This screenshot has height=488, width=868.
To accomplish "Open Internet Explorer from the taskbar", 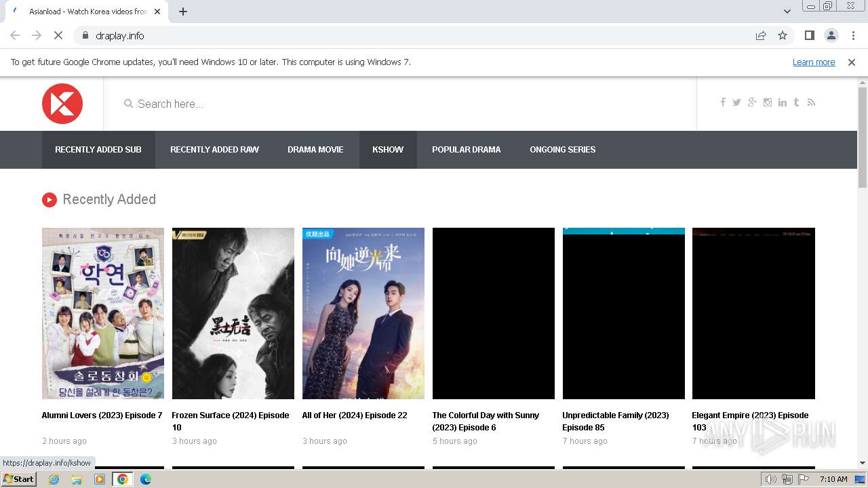I will pos(54,479).
